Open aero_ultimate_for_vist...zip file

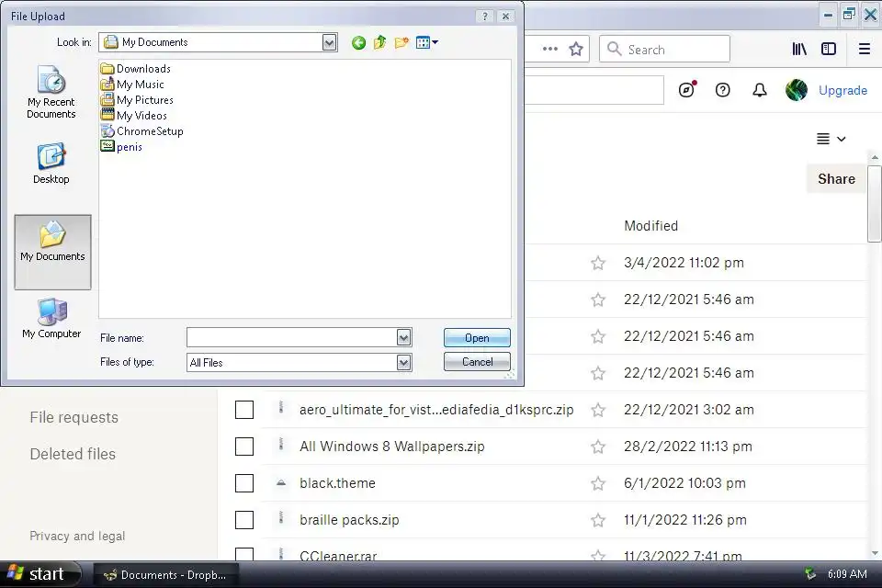coord(436,410)
